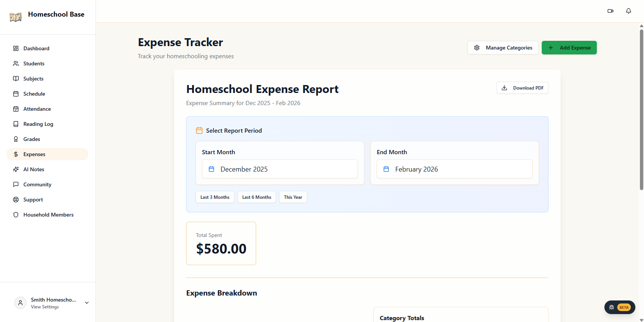
Task: Click the orange BETA label
Action: click(624, 307)
